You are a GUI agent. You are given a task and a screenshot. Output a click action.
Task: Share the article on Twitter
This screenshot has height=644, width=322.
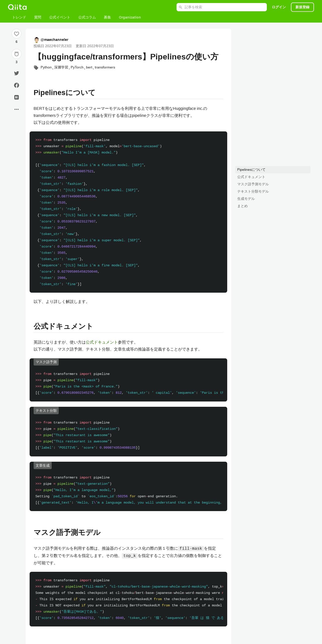pos(17,73)
